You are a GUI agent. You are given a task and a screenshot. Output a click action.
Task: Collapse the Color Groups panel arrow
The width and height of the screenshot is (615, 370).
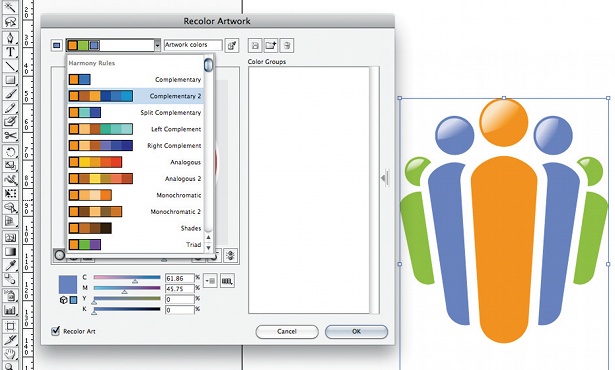385,178
